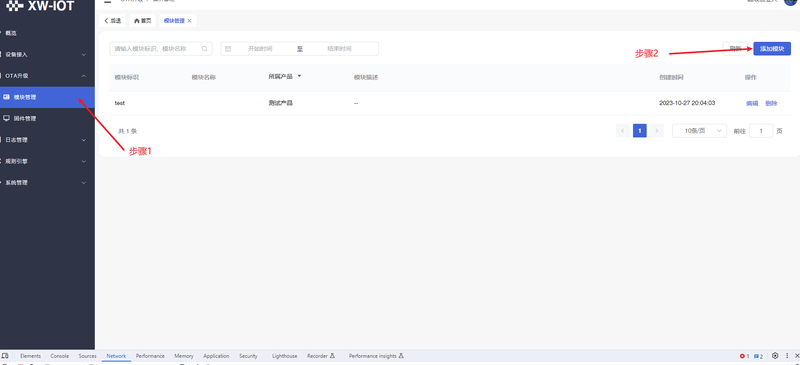The height and width of the screenshot is (365, 800).
Task: Select the 模块管理 page tab
Action: [174, 21]
